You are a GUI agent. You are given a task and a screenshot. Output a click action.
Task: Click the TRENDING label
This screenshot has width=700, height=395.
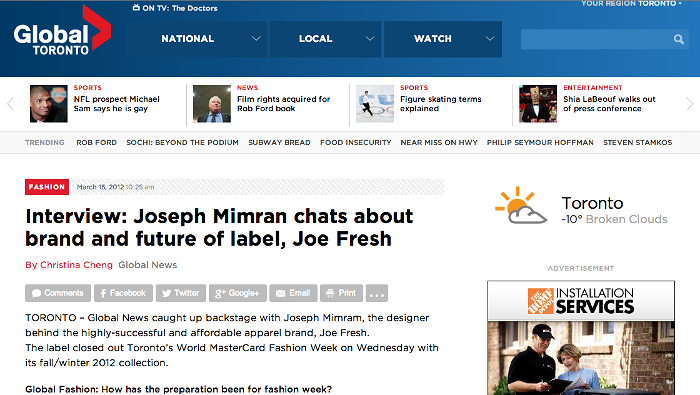tap(45, 142)
